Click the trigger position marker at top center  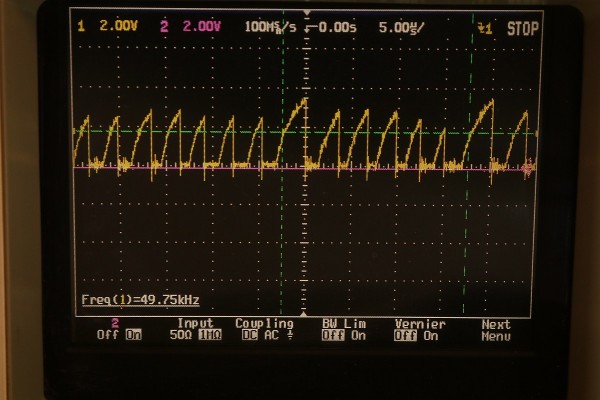tap(306, 40)
